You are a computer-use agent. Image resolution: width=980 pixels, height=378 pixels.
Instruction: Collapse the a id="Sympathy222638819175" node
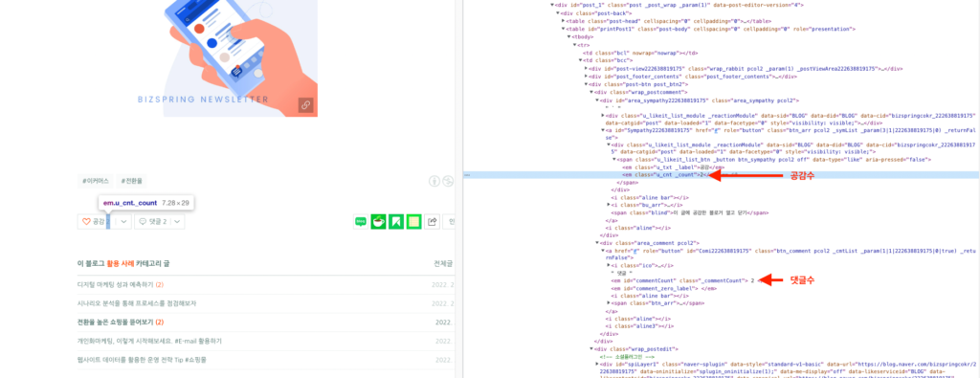point(603,130)
